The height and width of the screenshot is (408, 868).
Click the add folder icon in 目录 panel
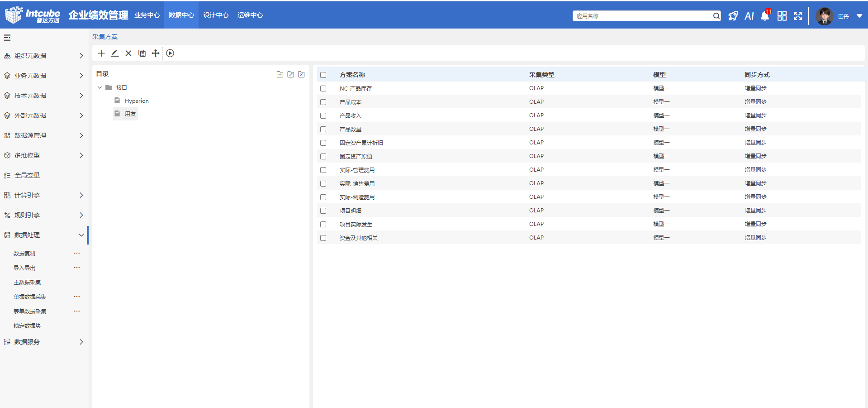click(280, 74)
